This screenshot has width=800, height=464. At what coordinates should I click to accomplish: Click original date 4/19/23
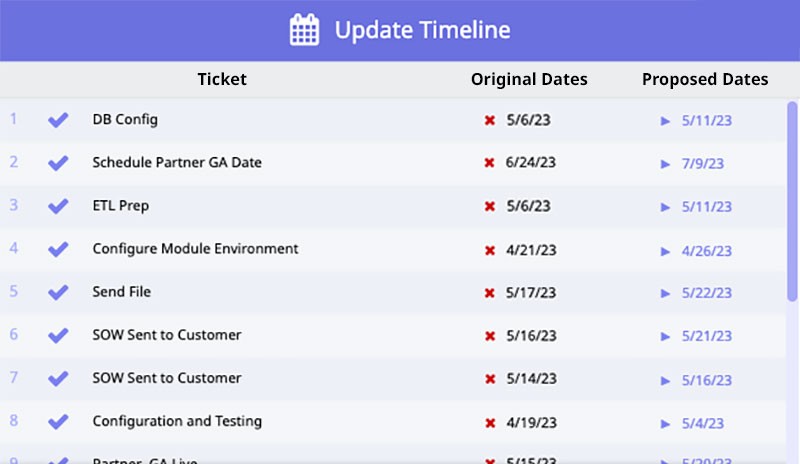coord(531,423)
